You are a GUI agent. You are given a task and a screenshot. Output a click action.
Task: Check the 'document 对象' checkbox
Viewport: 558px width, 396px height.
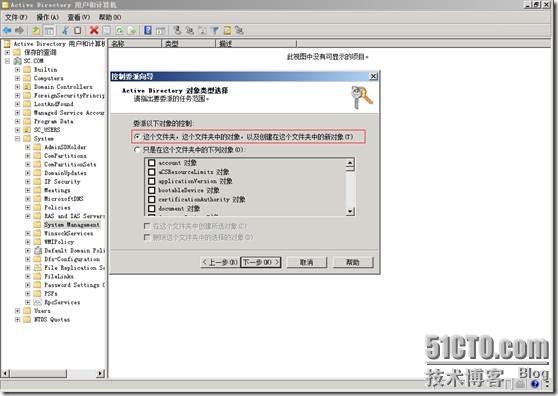(152, 208)
